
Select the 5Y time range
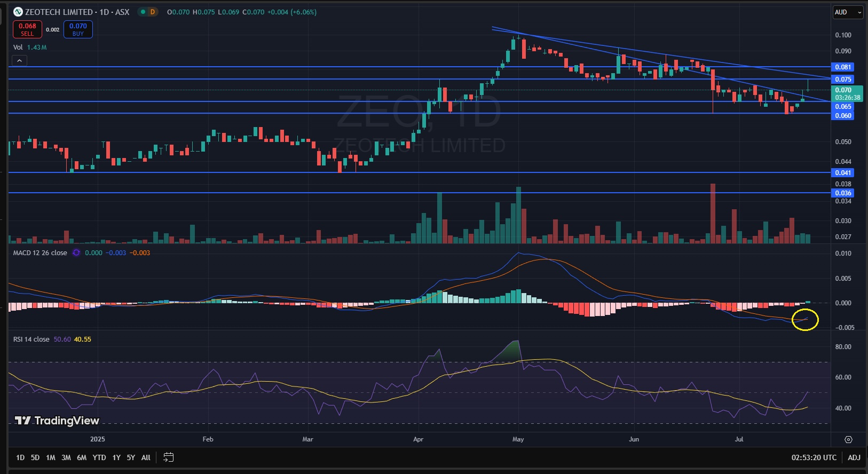tap(131, 457)
